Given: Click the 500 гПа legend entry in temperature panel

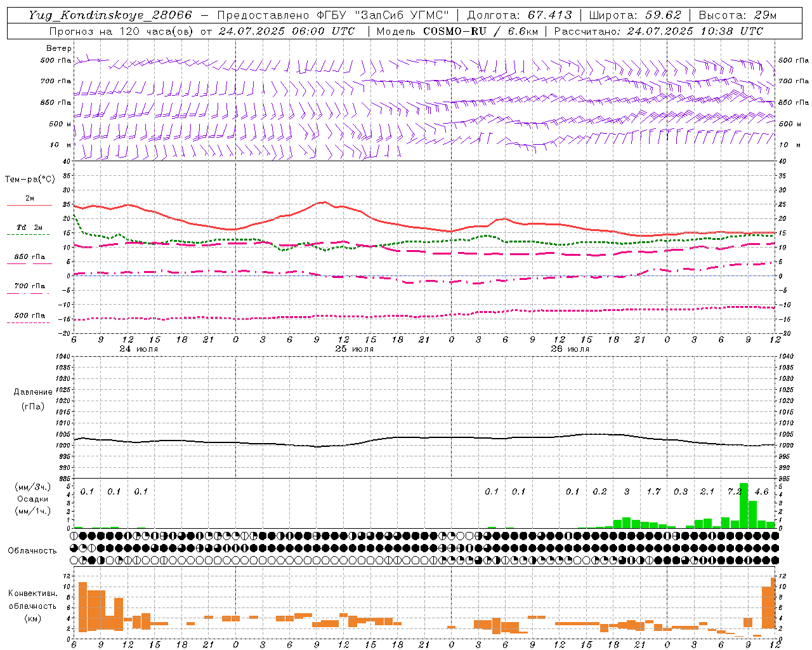Looking at the screenshot, I should [29, 315].
